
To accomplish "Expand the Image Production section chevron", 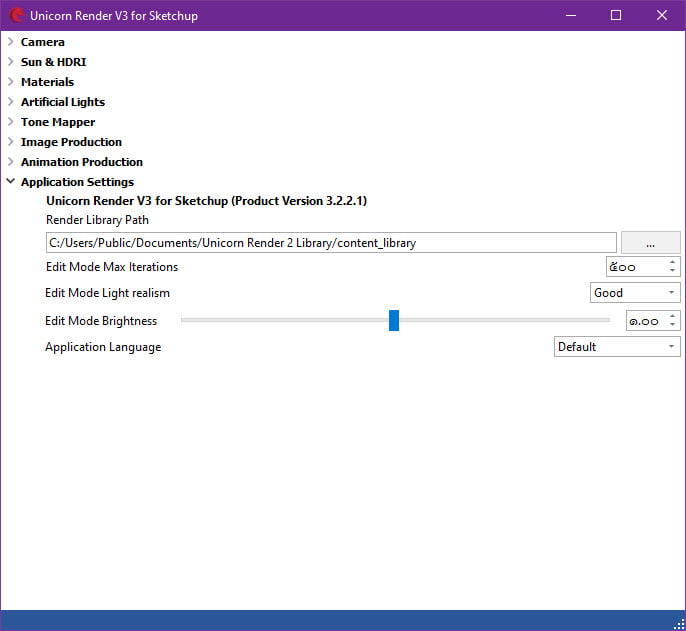I will tap(11, 142).
